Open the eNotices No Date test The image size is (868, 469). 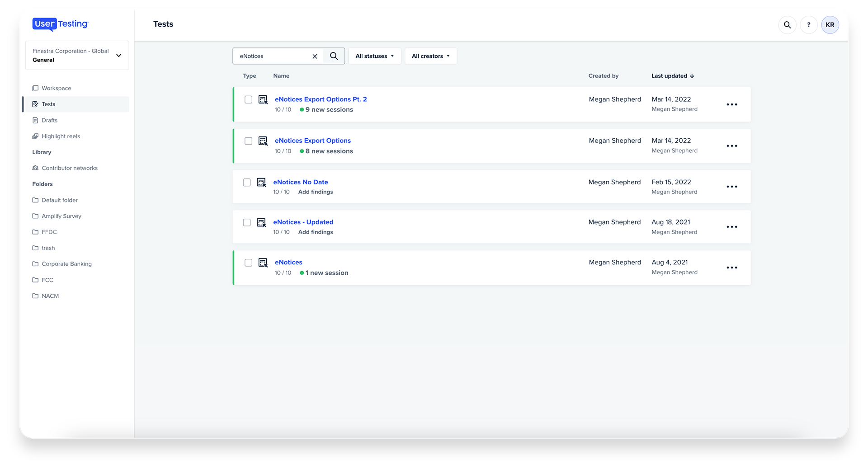(301, 182)
